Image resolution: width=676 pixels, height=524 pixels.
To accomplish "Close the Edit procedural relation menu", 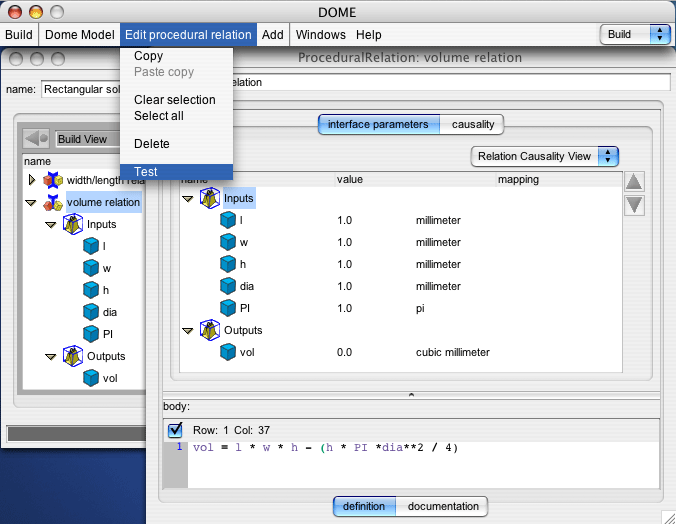I will (x=188, y=35).
